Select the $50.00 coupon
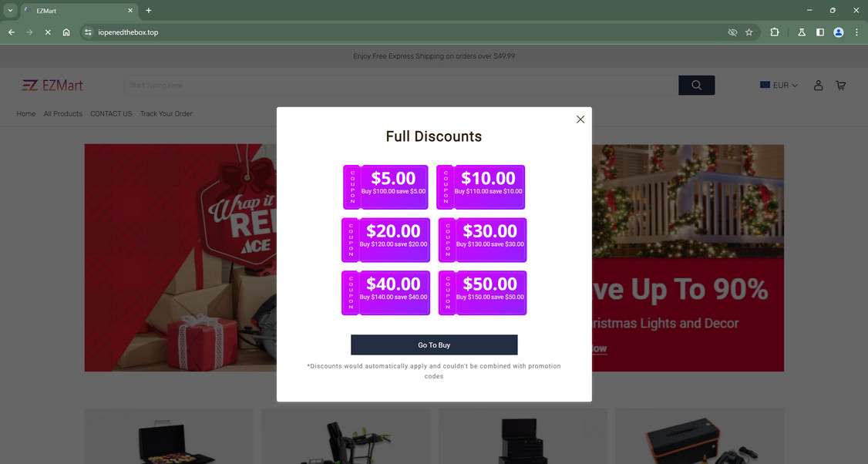This screenshot has width=868, height=464. coord(483,293)
